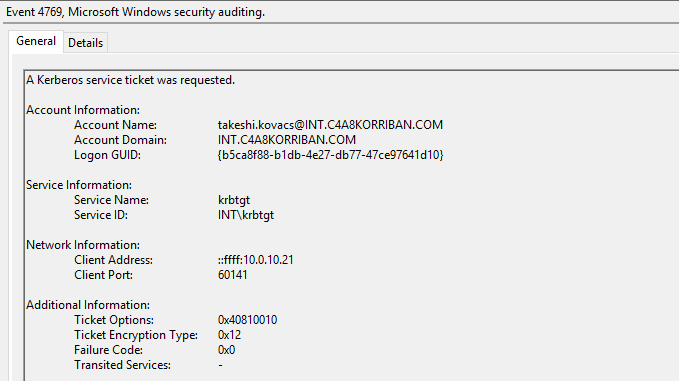Select the General tab
The width and height of the screenshot is (679, 381).
[36, 42]
